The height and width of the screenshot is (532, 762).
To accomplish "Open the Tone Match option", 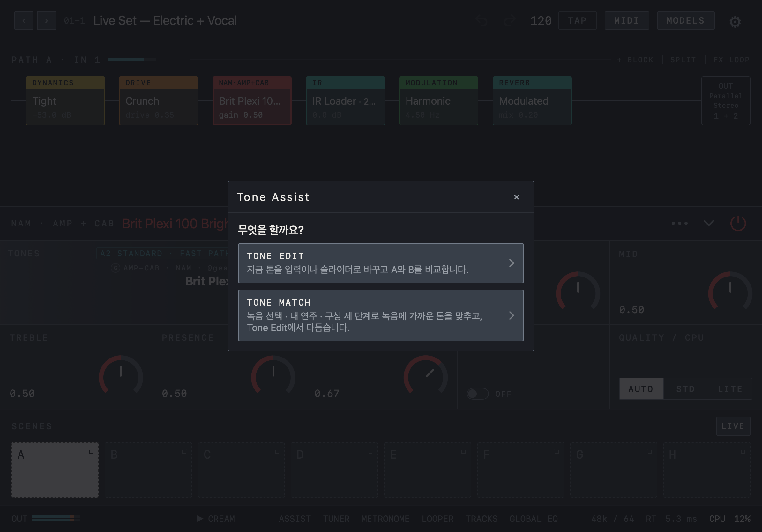I will (x=381, y=315).
